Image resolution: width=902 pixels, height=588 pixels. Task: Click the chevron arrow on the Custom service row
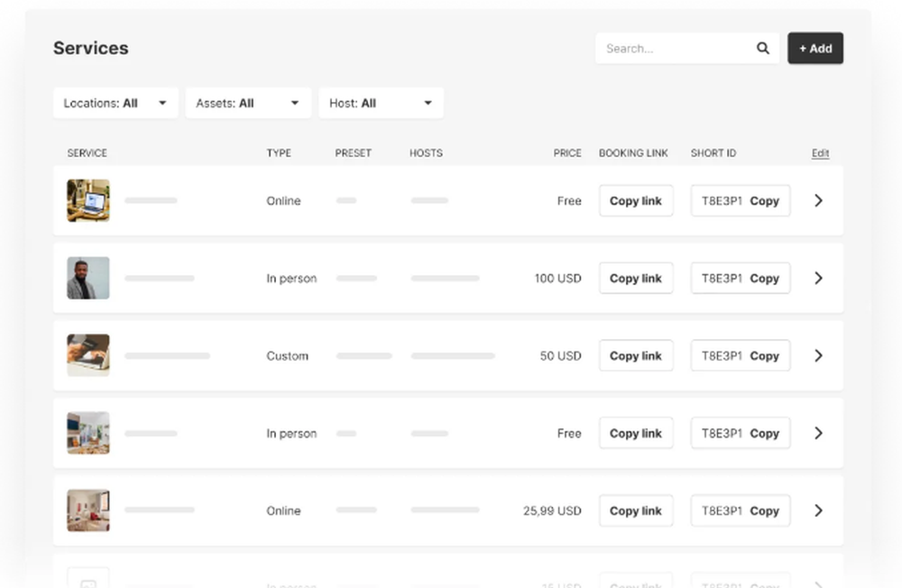coord(818,355)
